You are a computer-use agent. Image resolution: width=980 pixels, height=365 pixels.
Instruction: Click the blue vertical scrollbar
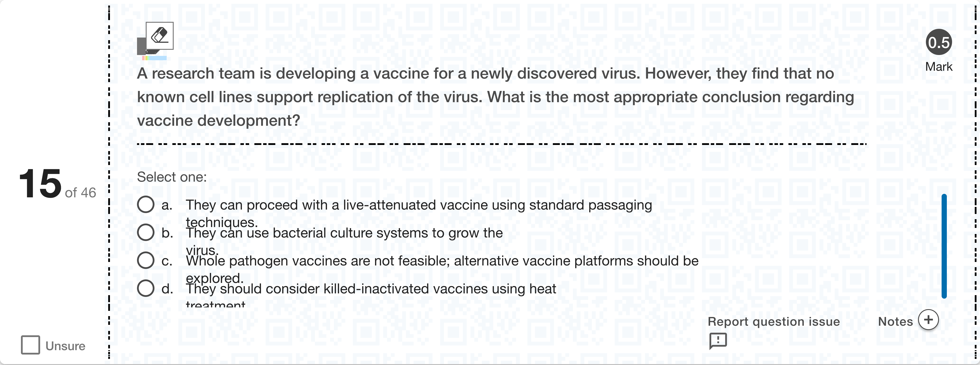[x=944, y=246]
